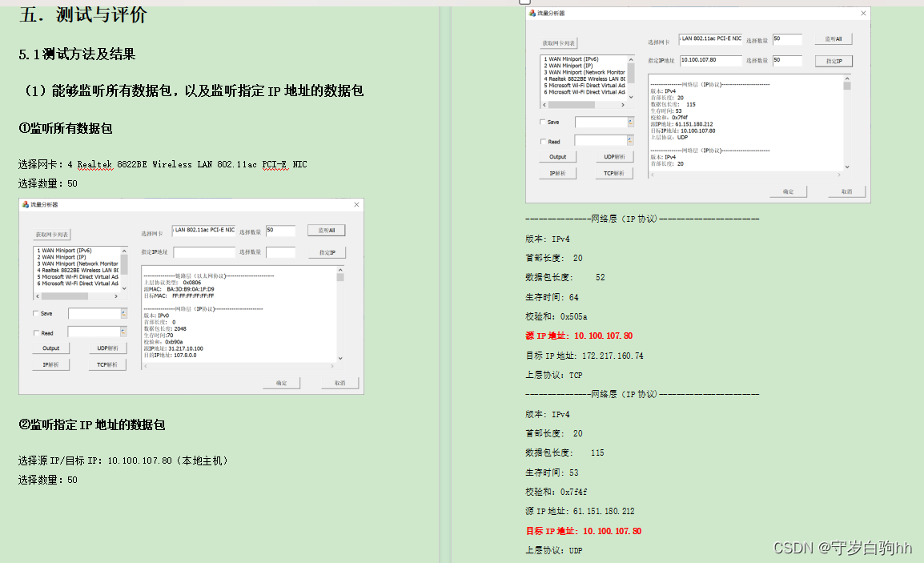The width and height of the screenshot is (924, 563).
Task: Confirm with the 确定 button
Action: pyautogui.click(x=788, y=191)
